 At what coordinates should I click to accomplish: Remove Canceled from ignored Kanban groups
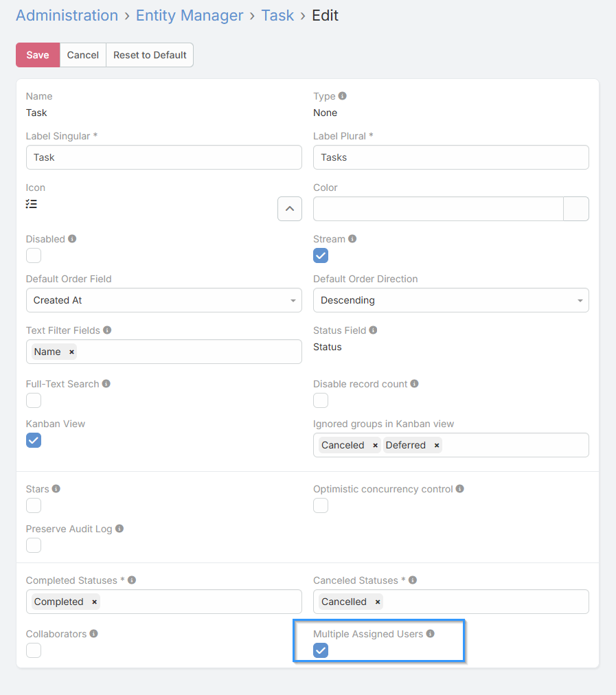(375, 446)
